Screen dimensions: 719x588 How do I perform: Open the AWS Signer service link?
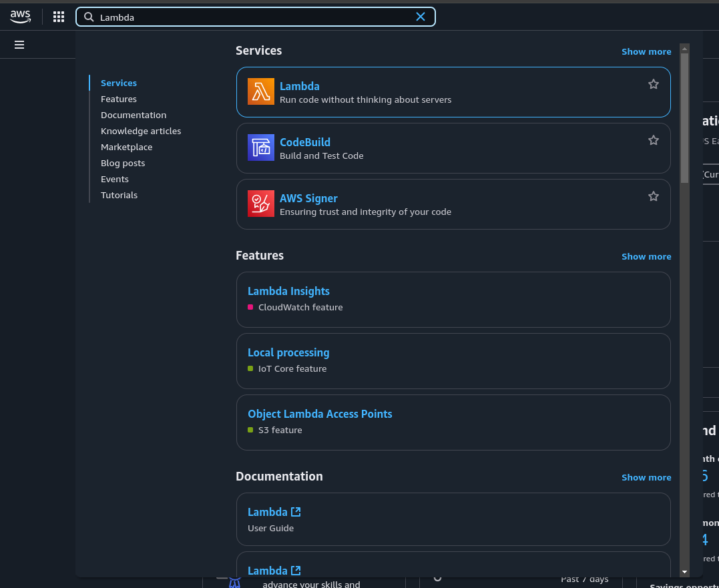(x=308, y=198)
